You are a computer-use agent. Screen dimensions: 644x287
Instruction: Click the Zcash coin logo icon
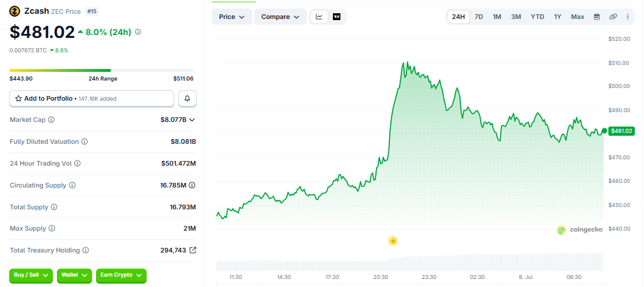[15, 12]
